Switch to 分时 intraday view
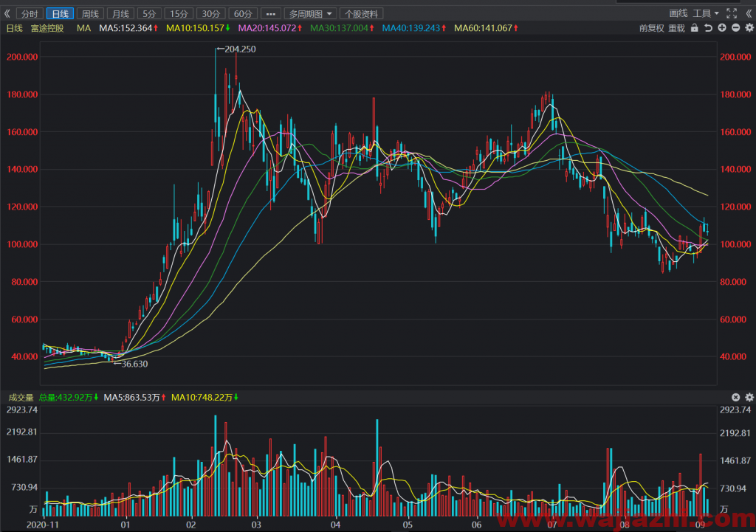The image size is (756, 532). (30, 13)
